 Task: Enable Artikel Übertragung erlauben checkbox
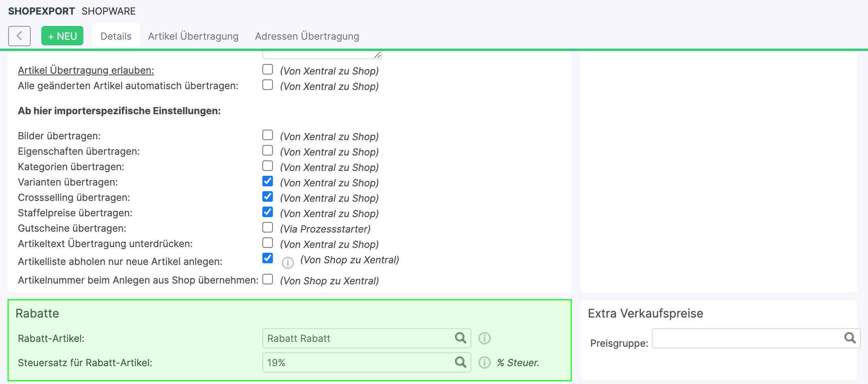coord(268,69)
